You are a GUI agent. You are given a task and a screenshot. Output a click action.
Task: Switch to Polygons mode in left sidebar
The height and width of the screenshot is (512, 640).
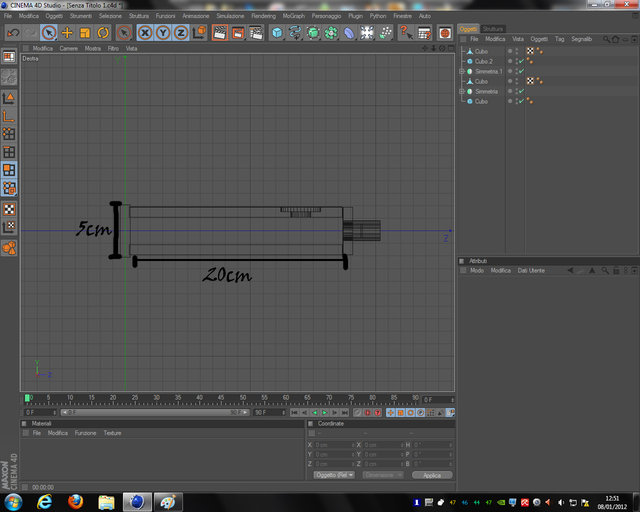9,170
